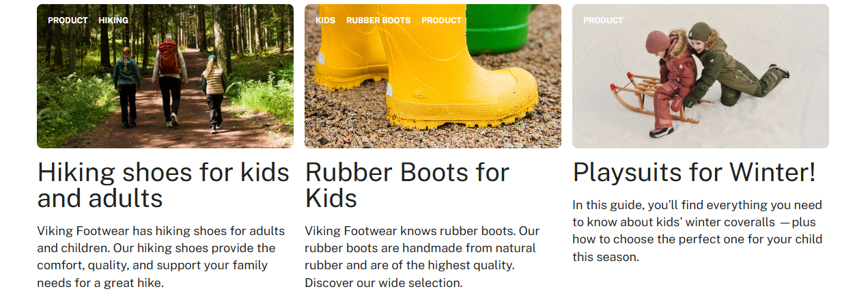This screenshot has width=868, height=300.
Task: Click the rubber boots description paragraph
Action: click(422, 256)
